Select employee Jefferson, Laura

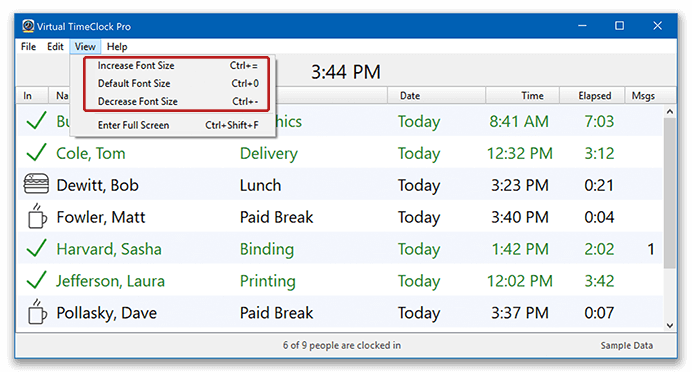coord(110,281)
